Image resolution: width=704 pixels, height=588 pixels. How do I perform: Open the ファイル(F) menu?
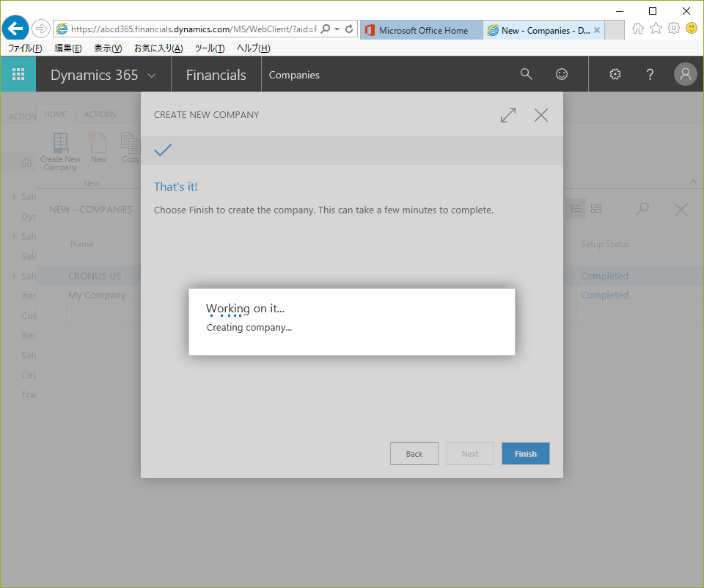click(25, 48)
